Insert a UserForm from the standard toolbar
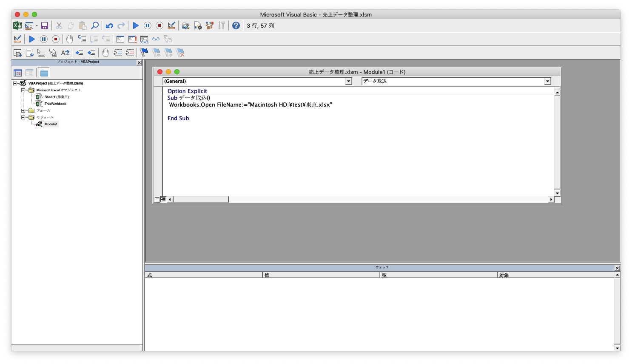The width and height of the screenshot is (632, 364). tap(29, 26)
